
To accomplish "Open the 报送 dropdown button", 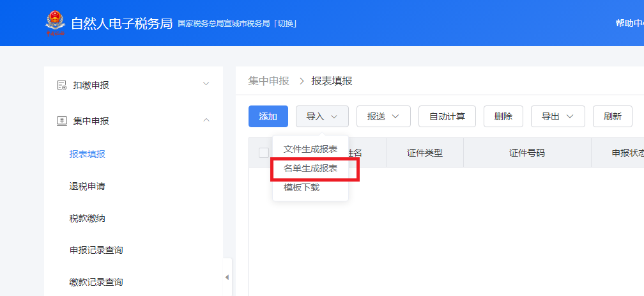I will pyautogui.click(x=382, y=116).
